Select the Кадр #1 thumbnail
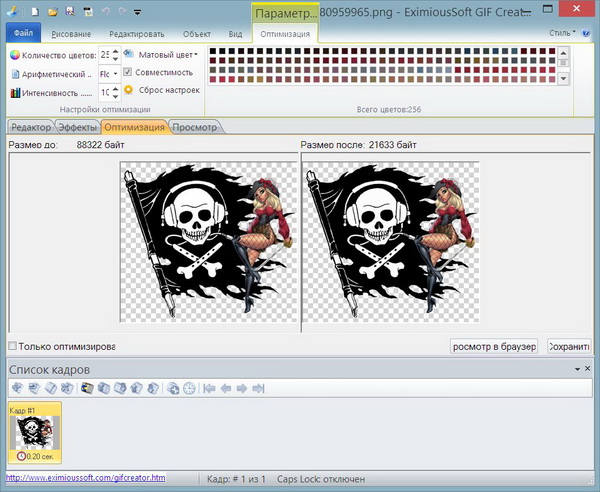This screenshot has width=600, height=492. [x=35, y=432]
